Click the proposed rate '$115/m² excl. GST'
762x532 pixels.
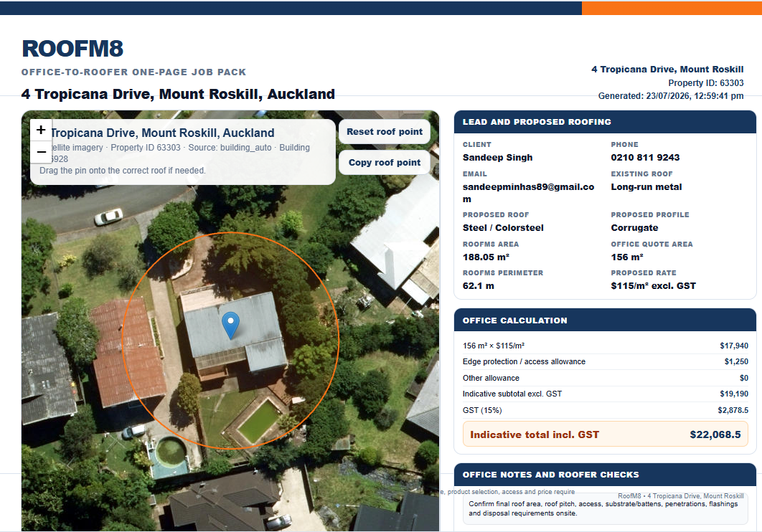tap(653, 286)
